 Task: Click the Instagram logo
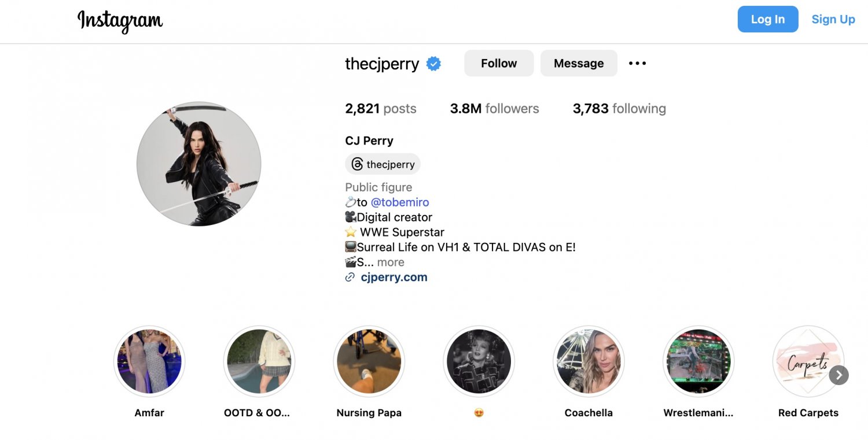pos(120,21)
